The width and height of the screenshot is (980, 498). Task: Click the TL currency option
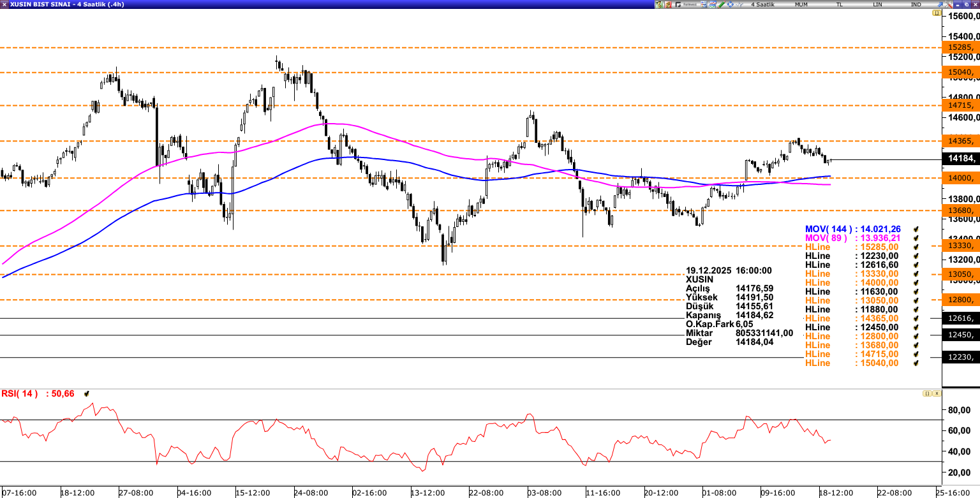point(840,4)
